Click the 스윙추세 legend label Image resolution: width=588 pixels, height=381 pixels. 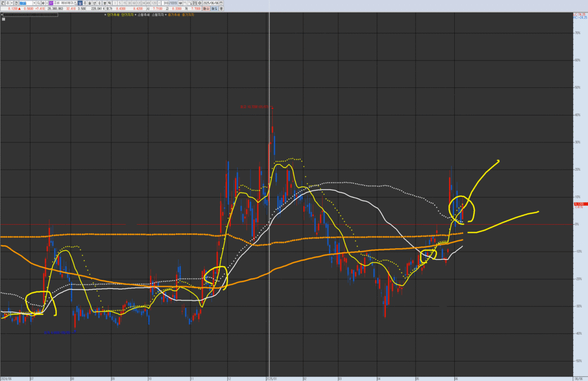[143, 15]
